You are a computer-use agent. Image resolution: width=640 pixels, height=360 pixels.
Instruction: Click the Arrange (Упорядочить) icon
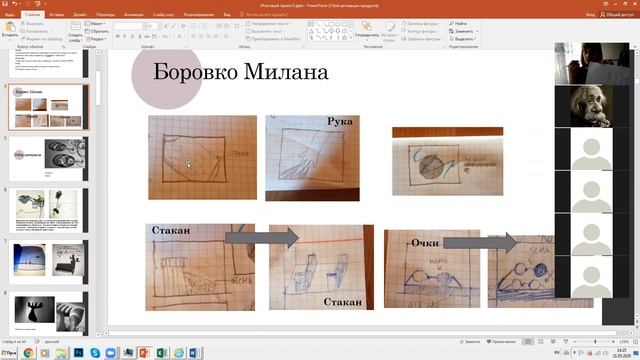click(x=367, y=27)
